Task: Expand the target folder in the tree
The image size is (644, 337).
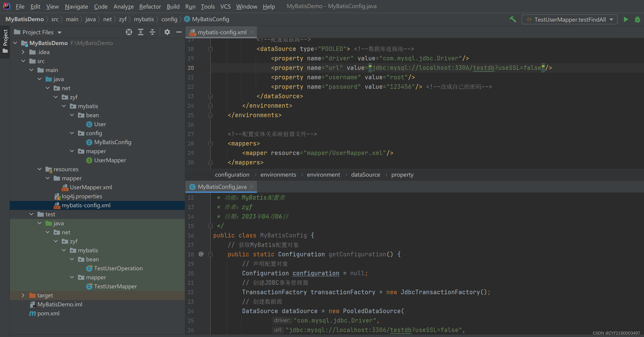Action: (23, 295)
